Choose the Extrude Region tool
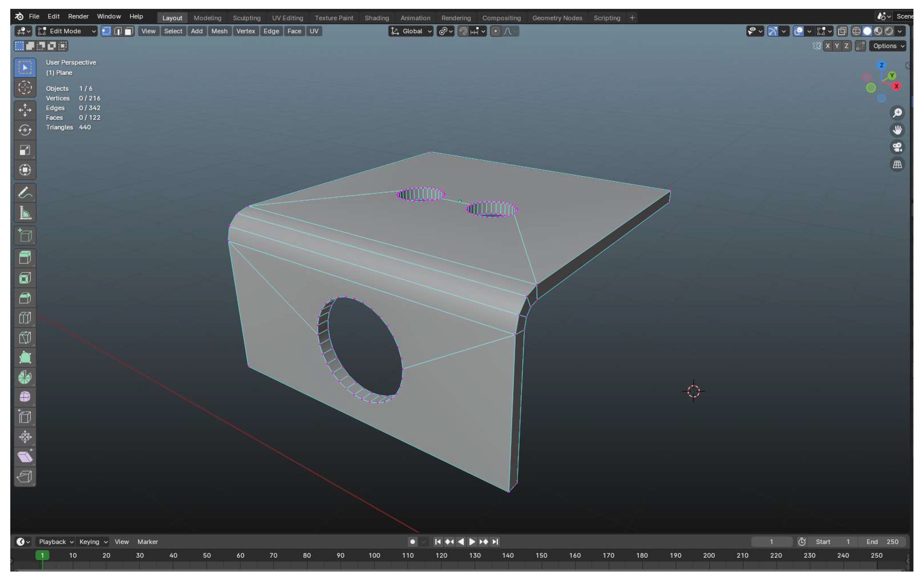924x581 pixels. point(25,258)
